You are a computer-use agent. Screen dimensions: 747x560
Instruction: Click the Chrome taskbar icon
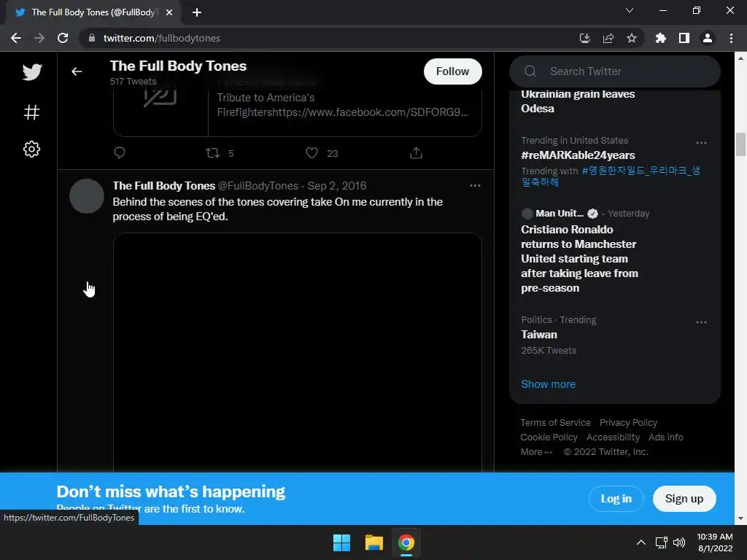(x=406, y=542)
